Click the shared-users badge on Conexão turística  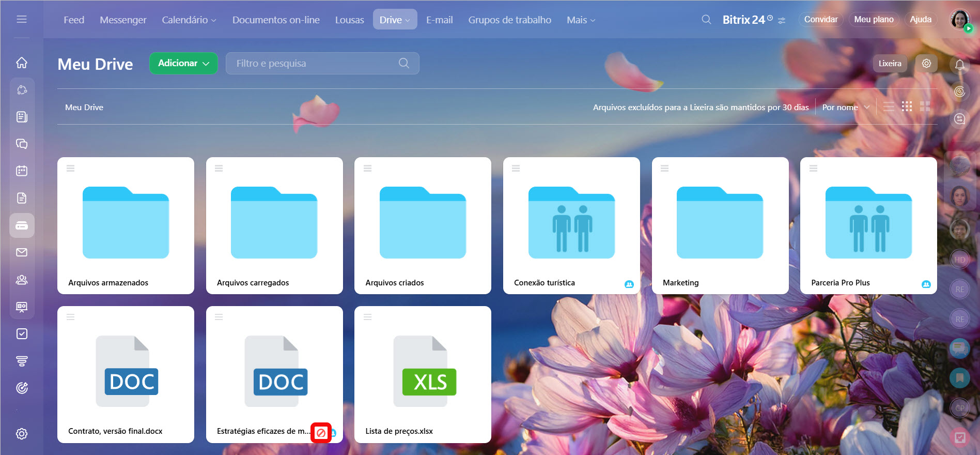pos(629,284)
